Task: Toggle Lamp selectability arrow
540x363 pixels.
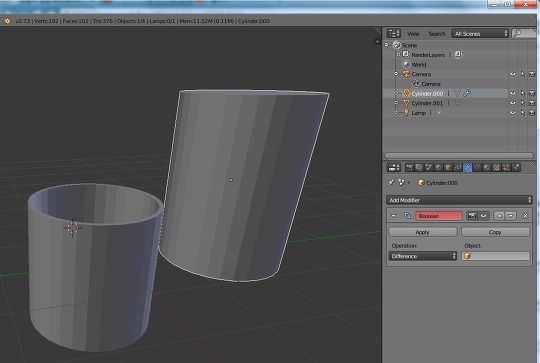Action: tap(522, 112)
